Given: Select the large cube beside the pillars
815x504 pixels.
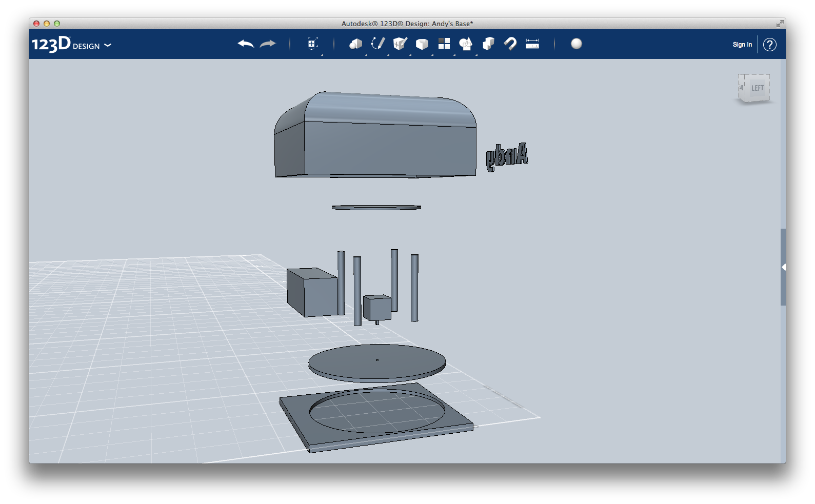Looking at the screenshot, I should [x=312, y=292].
